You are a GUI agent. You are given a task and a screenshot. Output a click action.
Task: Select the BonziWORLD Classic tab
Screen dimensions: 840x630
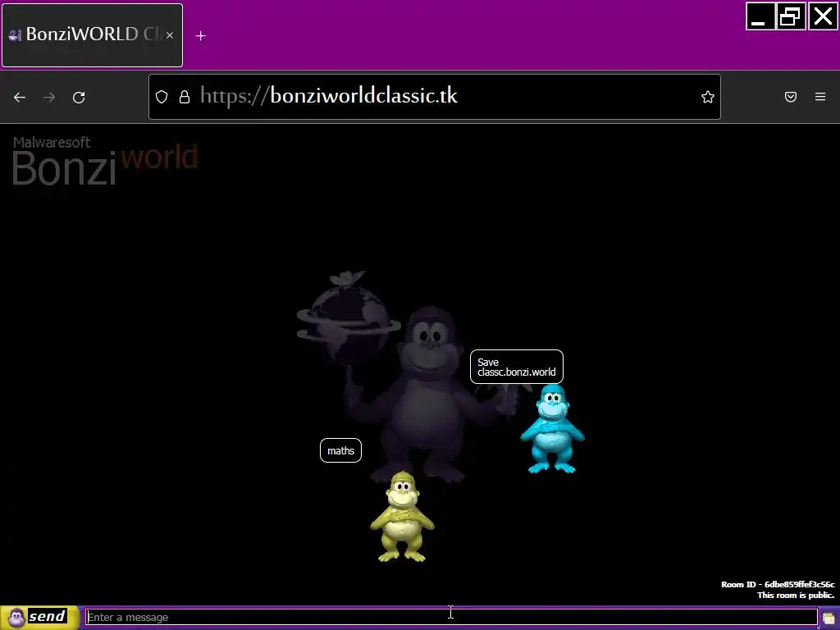tap(92, 35)
